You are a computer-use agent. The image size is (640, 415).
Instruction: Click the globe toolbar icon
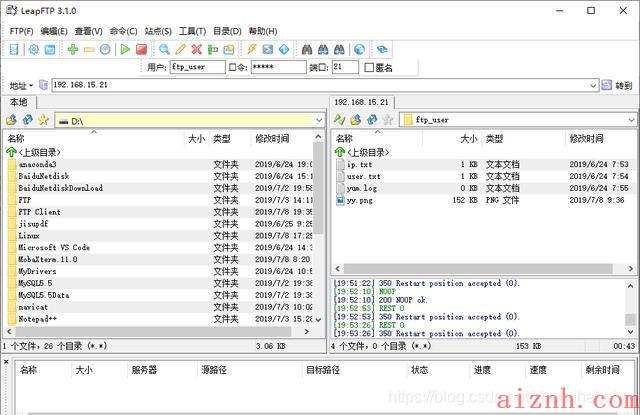(x=359, y=50)
